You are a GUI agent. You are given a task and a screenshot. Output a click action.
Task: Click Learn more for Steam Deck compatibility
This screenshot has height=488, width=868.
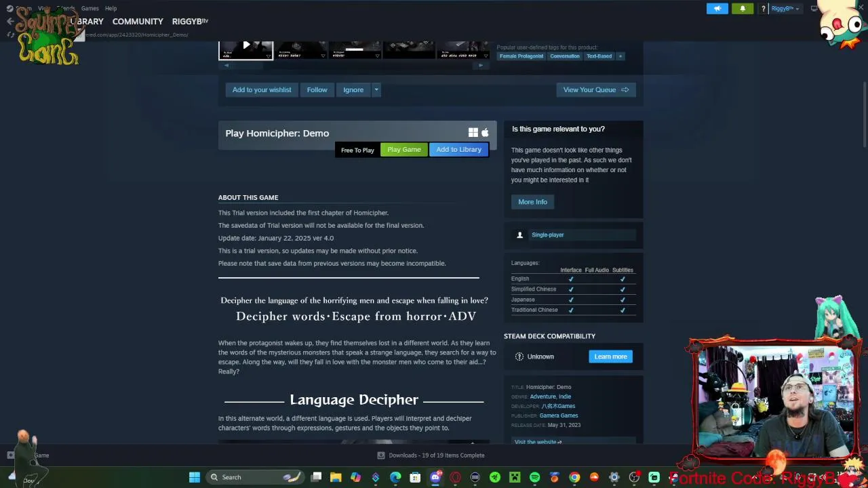tap(610, 357)
